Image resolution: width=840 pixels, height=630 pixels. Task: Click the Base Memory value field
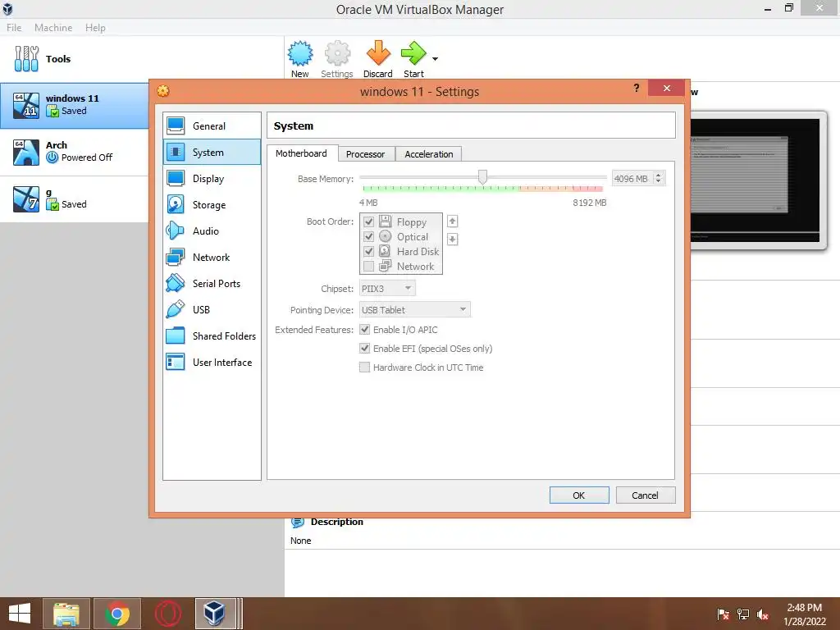point(632,178)
